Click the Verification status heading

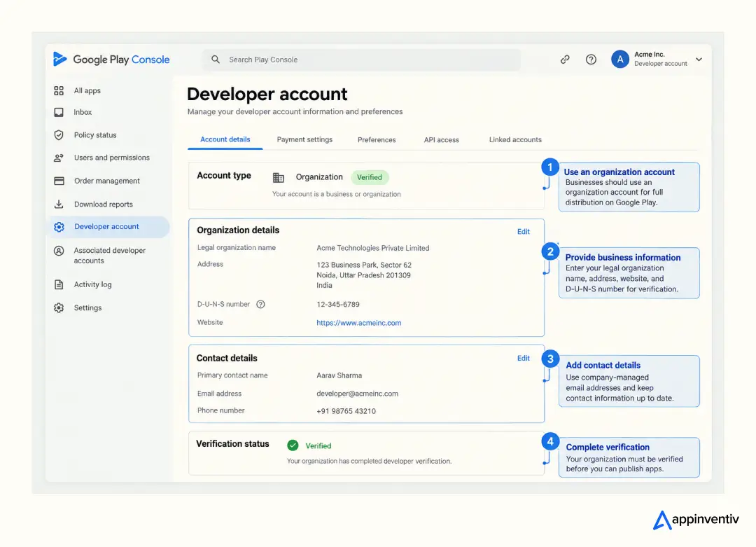232,444
